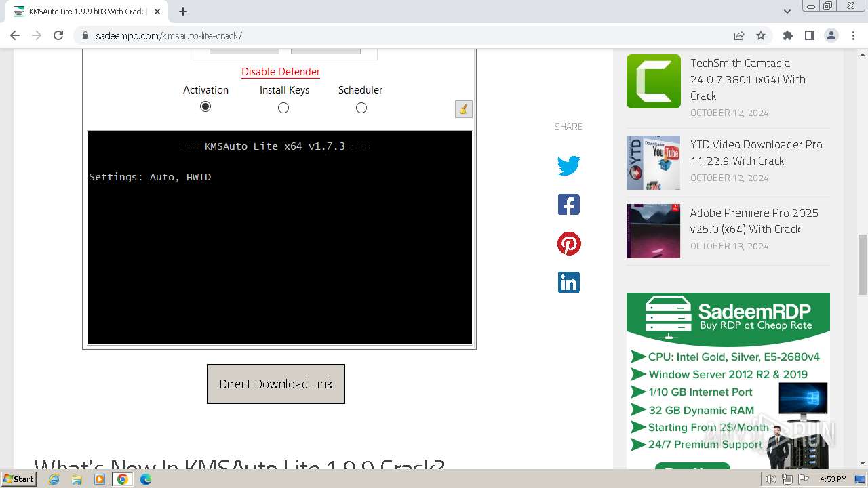This screenshot has width=868, height=488.
Task: Click KMSAuto Lite x64 v1.7.3 console image
Action: (x=279, y=238)
